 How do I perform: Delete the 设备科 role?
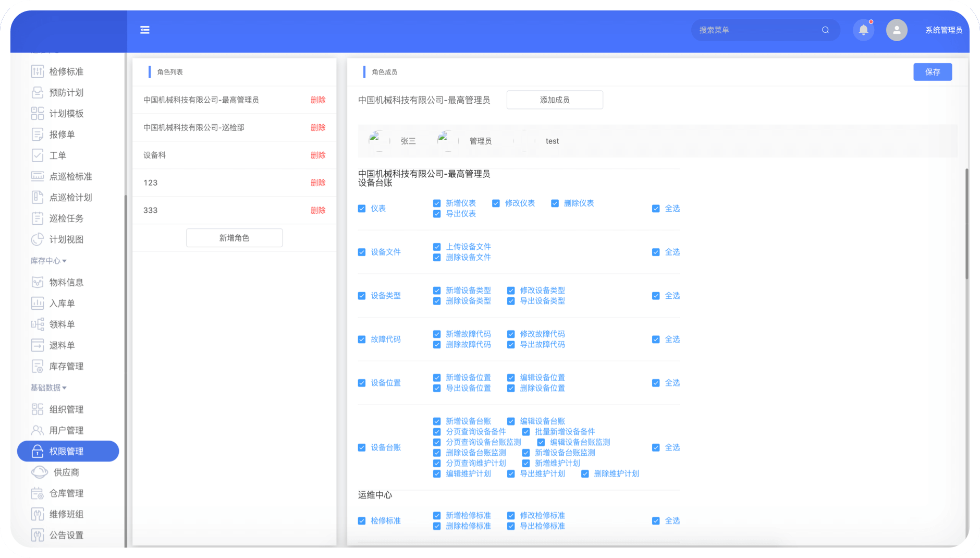tap(318, 155)
